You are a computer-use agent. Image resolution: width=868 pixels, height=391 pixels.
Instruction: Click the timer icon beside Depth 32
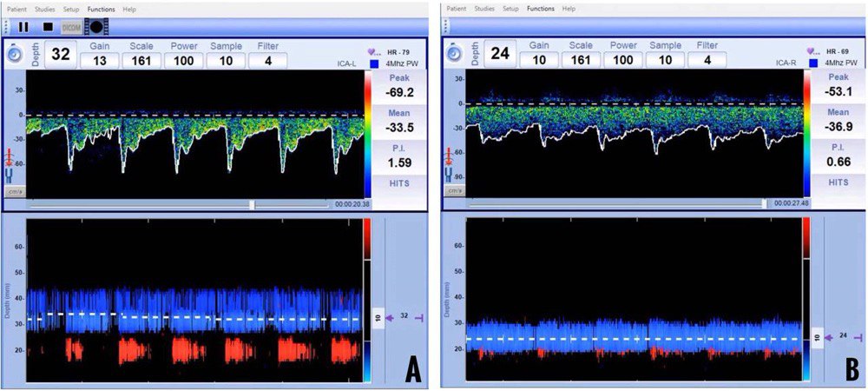(15, 54)
